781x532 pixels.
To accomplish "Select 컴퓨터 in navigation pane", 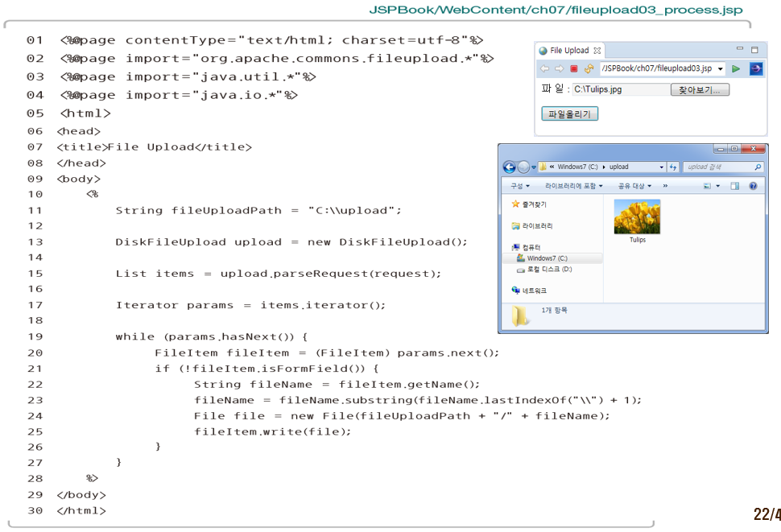I will click(x=531, y=247).
